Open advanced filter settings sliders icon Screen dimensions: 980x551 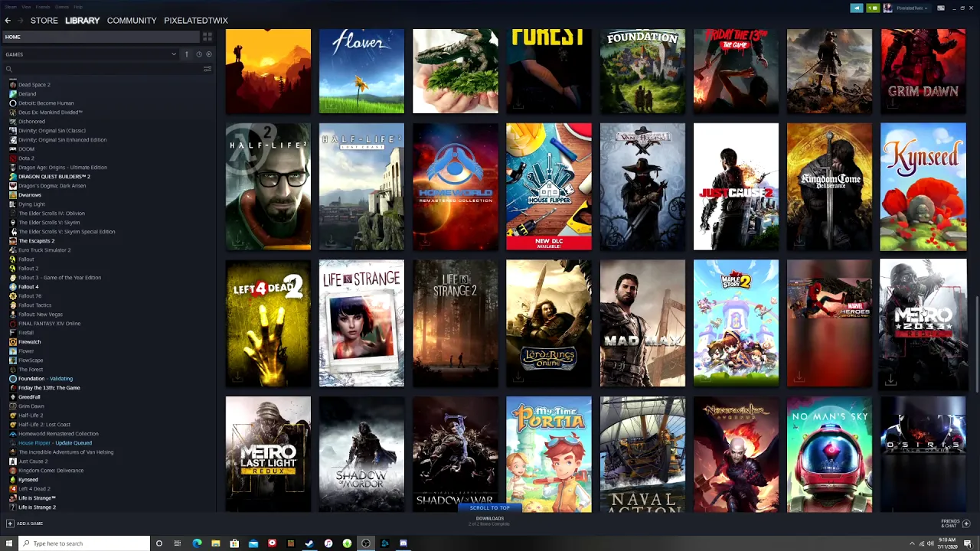pos(207,69)
